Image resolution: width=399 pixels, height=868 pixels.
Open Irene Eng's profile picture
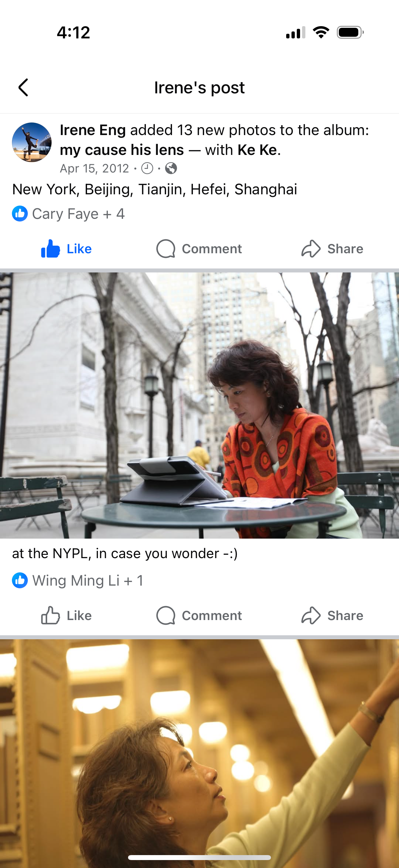pos(32,142)
